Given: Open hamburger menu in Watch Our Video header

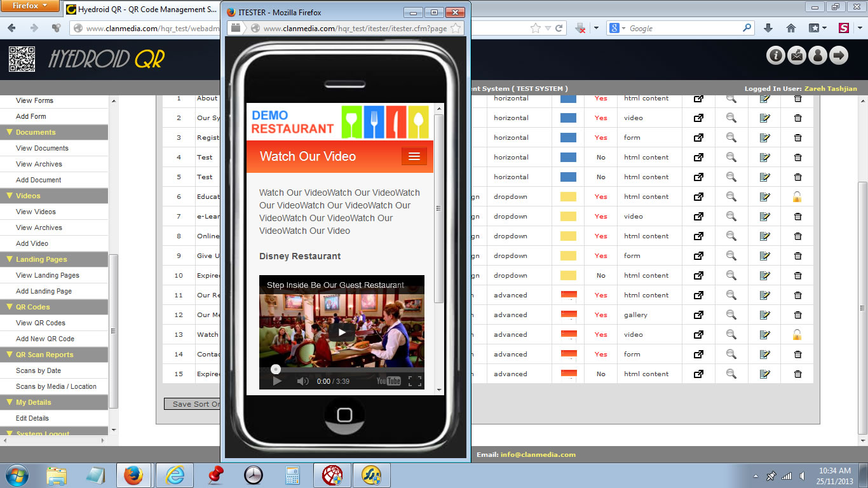Looking at the screenshot, I should pos(414,156).
